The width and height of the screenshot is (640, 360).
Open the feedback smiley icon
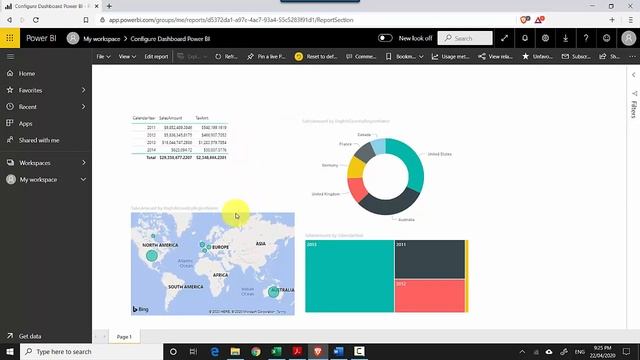pyautogui.click(x=607, y=38)
